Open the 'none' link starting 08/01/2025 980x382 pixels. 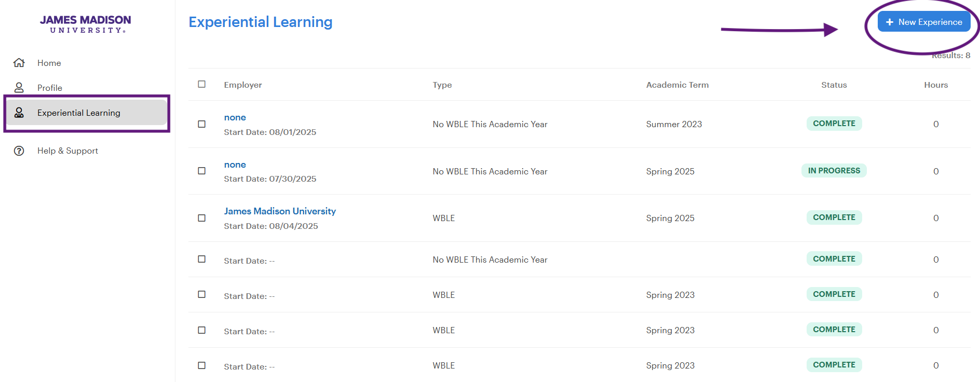point(235,118)
